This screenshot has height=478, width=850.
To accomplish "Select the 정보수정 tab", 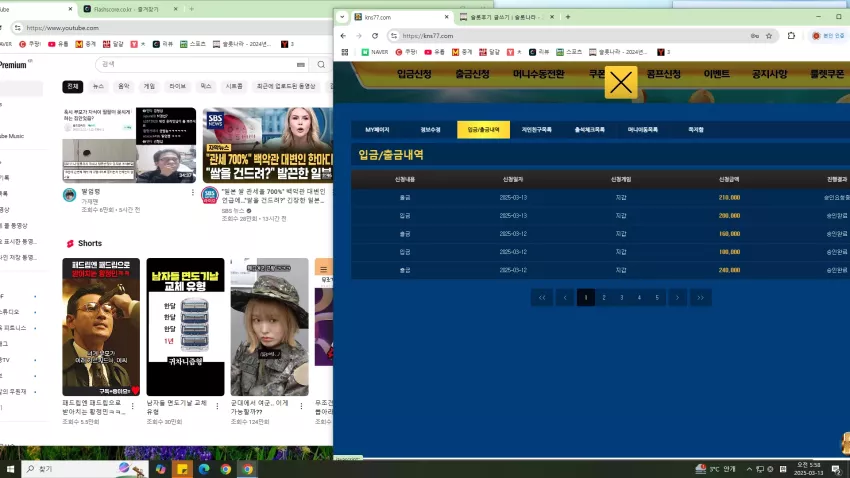I will tap(430, 130).
